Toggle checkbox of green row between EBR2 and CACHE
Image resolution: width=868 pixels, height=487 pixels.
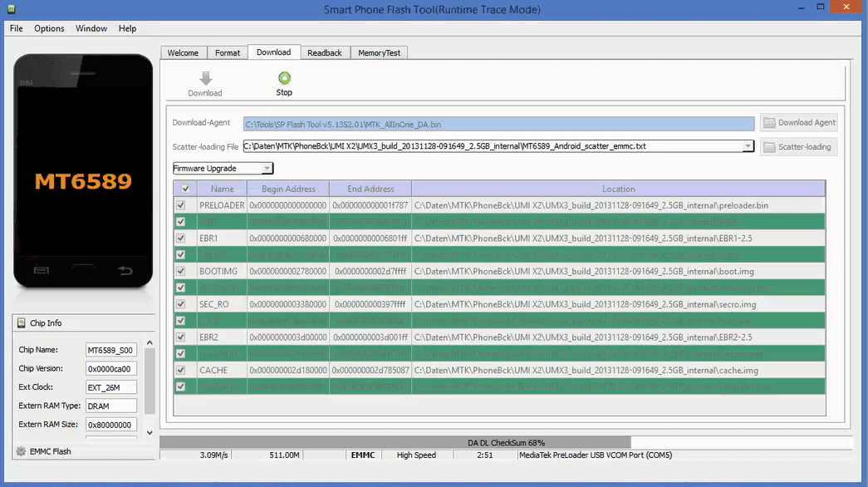click(x=180, y=353)
